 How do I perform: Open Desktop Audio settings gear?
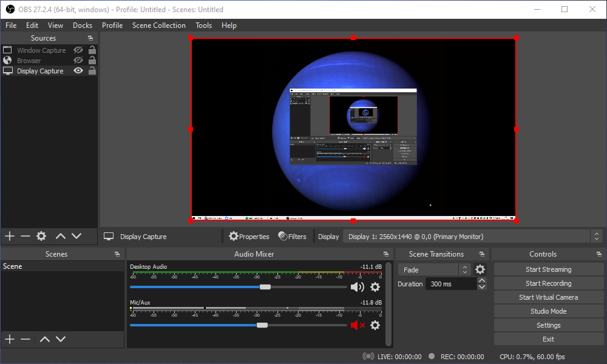tap(375, 287)
